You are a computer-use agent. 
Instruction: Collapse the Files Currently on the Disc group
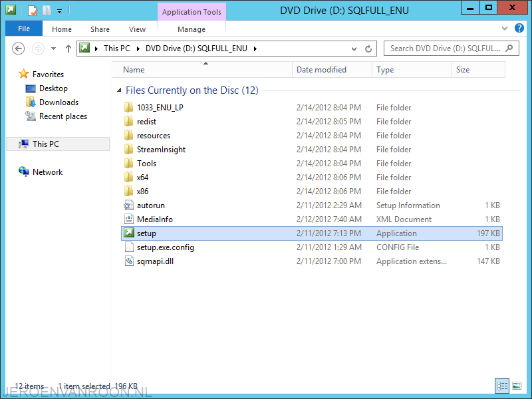tap(119, 90)
